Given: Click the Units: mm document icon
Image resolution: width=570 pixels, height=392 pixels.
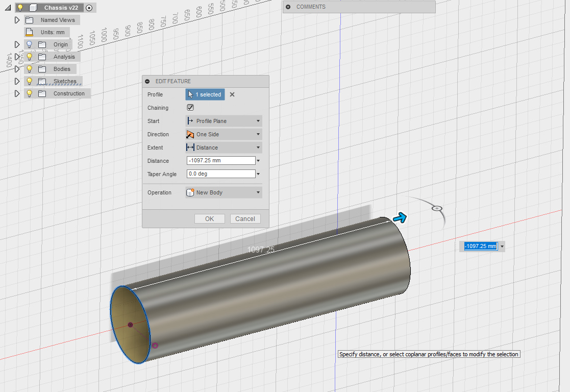Looking at the screenshot, I should 30,32.
